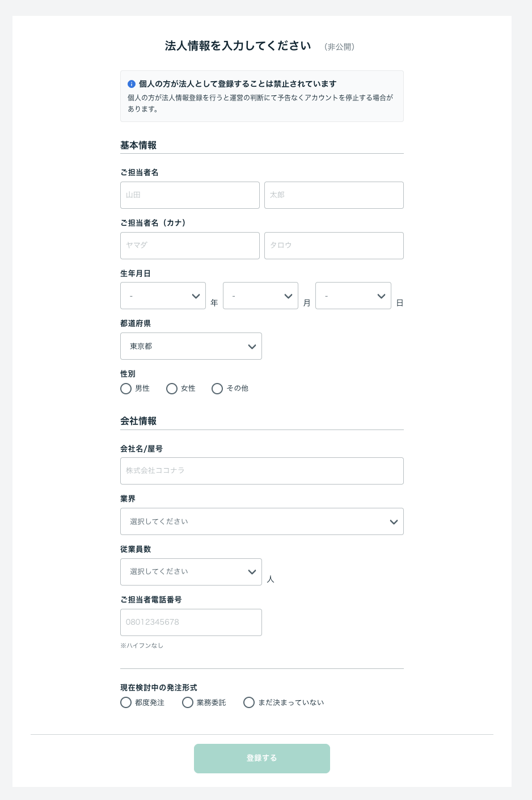Image resolution: width=532 pixels, height=800 pixels.
Task: Click the 登録する submit button
Action: (262, 759)
